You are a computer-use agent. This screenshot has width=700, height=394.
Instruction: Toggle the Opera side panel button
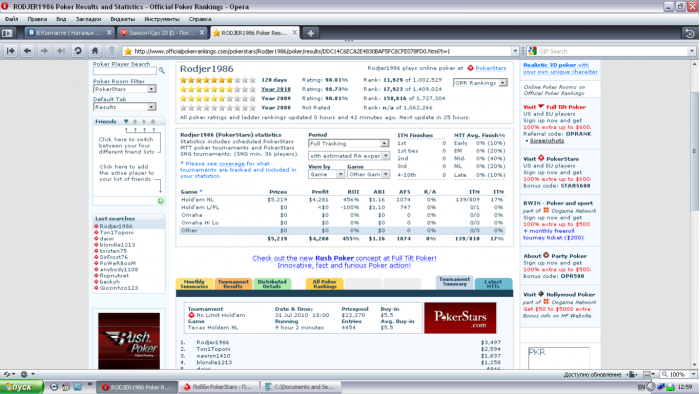tap(7, 33)
